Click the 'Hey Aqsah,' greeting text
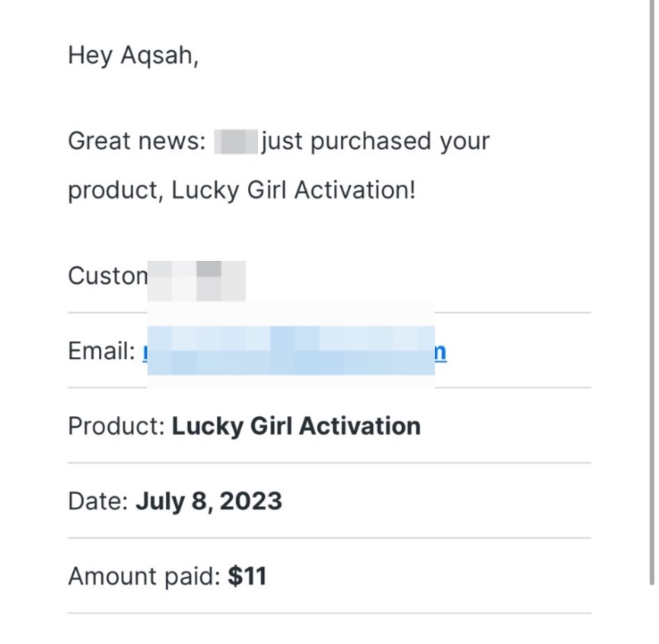Screen dimensions: 659x644 coord(133,55)
